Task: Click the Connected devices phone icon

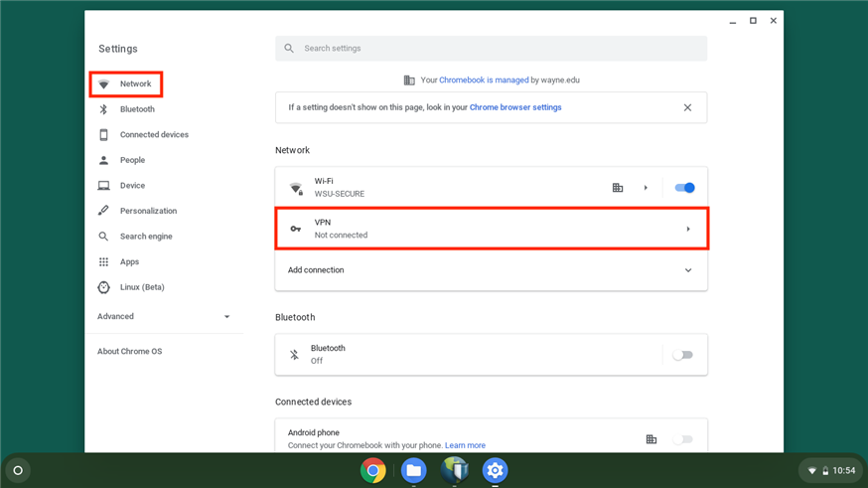Action: (x=103, y=134)
